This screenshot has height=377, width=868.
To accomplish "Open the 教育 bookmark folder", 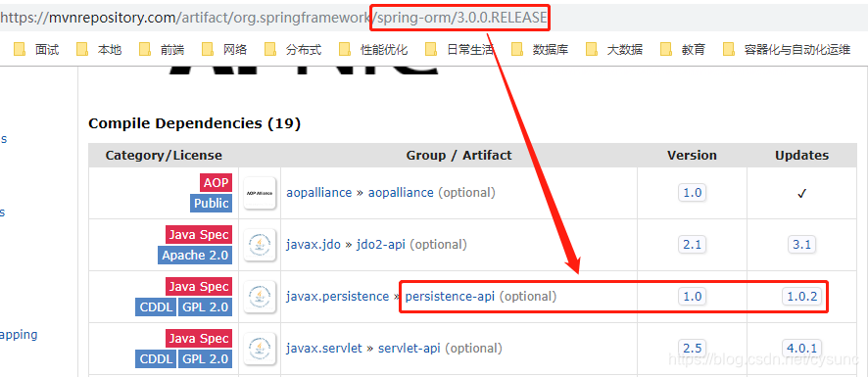I will click(683, 50).
